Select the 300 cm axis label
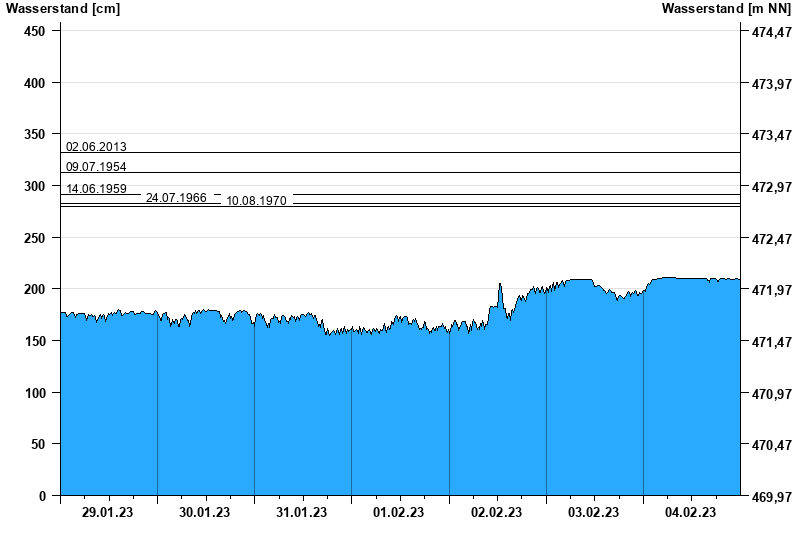Screen dimensions: 800x550 tap(35, 187)
